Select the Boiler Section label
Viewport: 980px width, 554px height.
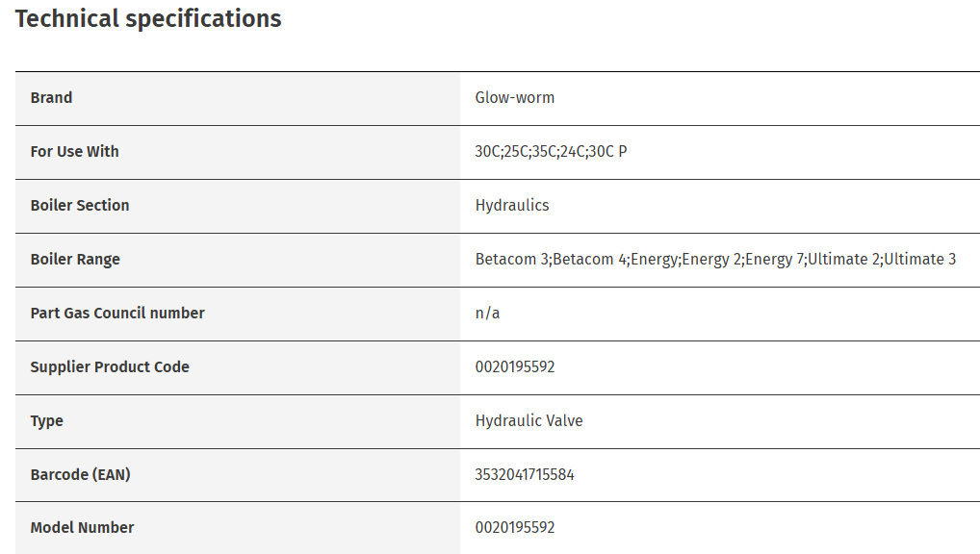click(x=79, y=206)
